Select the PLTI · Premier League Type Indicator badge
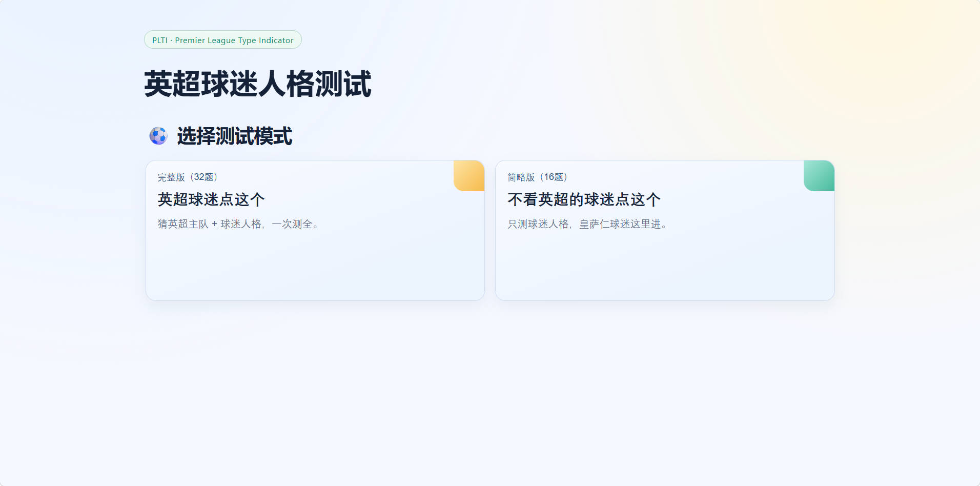The width and height of the screenshot is (980, 486). click(222, 39)
